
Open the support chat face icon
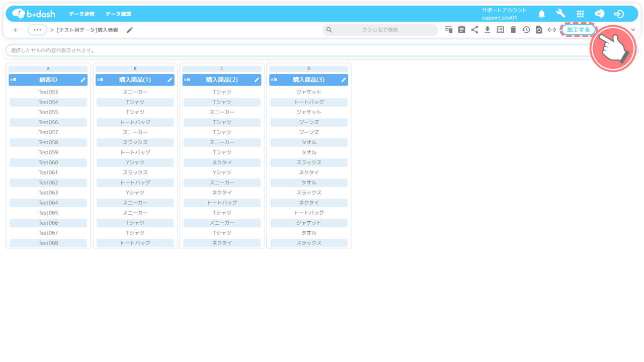click(599, 14)
